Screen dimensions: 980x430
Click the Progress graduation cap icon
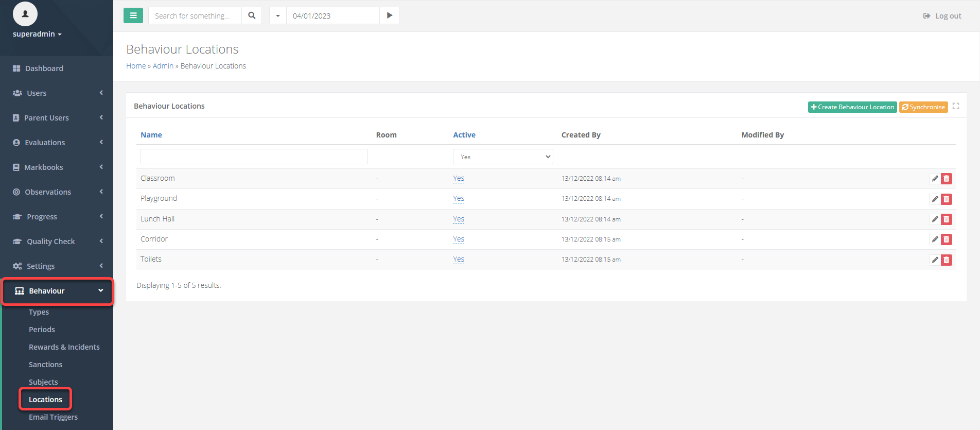(x=17, y=217)
